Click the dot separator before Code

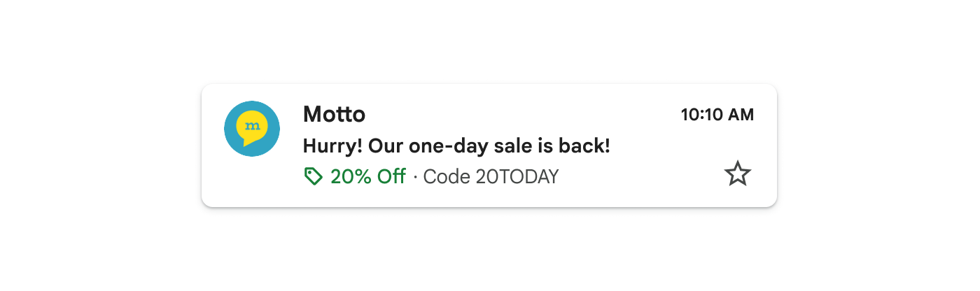pyautogui.click(x=415, y=177)
